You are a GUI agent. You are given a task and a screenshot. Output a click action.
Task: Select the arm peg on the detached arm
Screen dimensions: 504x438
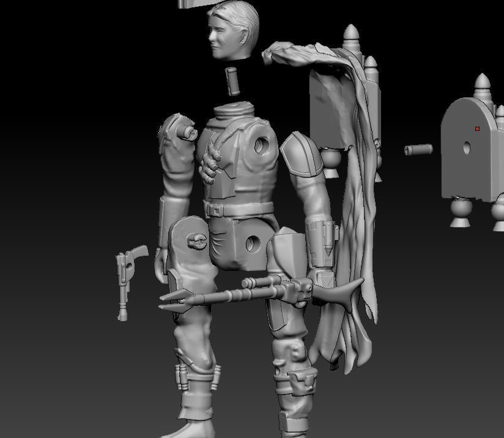[184, 132]
